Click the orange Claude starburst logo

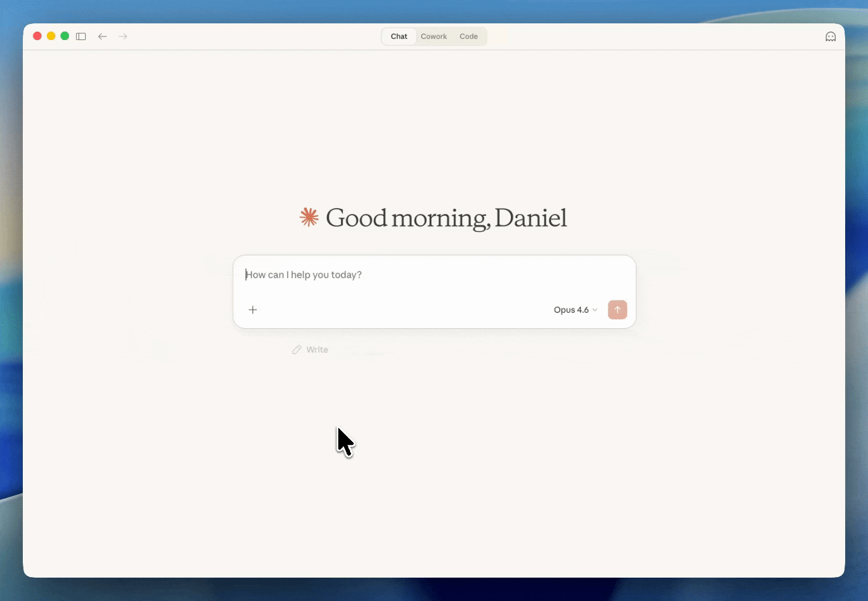pyautogui.click(x=309, y=218)
